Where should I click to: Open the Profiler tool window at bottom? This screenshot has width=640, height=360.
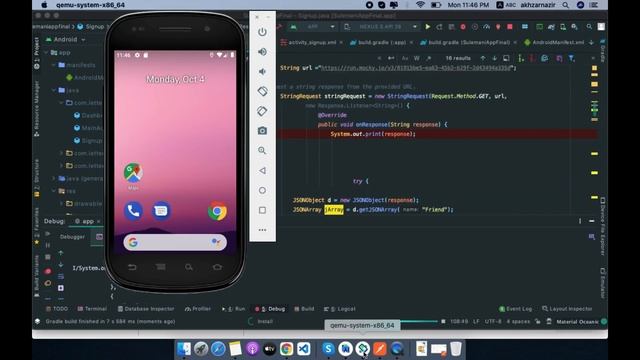(198, 309)
